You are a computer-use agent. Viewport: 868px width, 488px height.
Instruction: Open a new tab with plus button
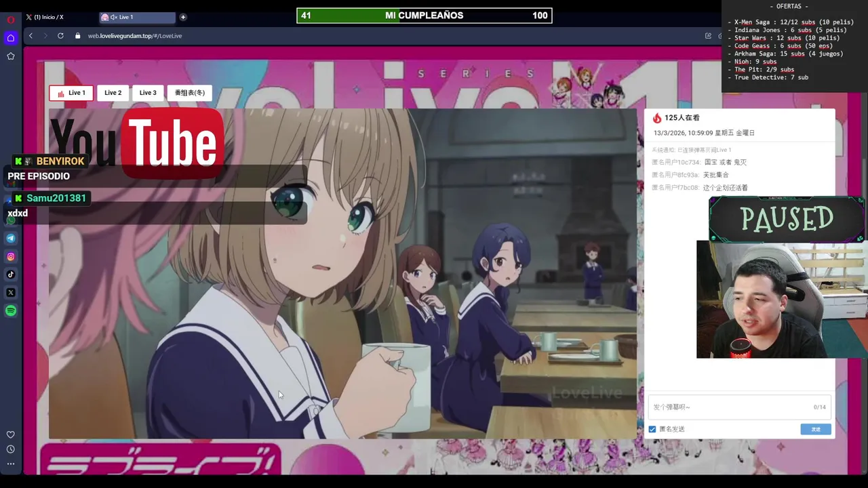point(183,17)
